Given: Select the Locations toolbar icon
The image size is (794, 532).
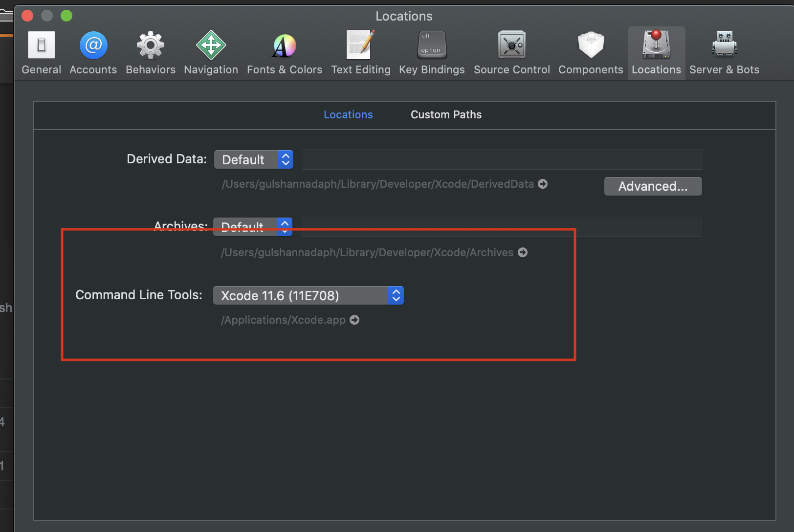Looking at the screenshot, I should [x=656, y=53].
